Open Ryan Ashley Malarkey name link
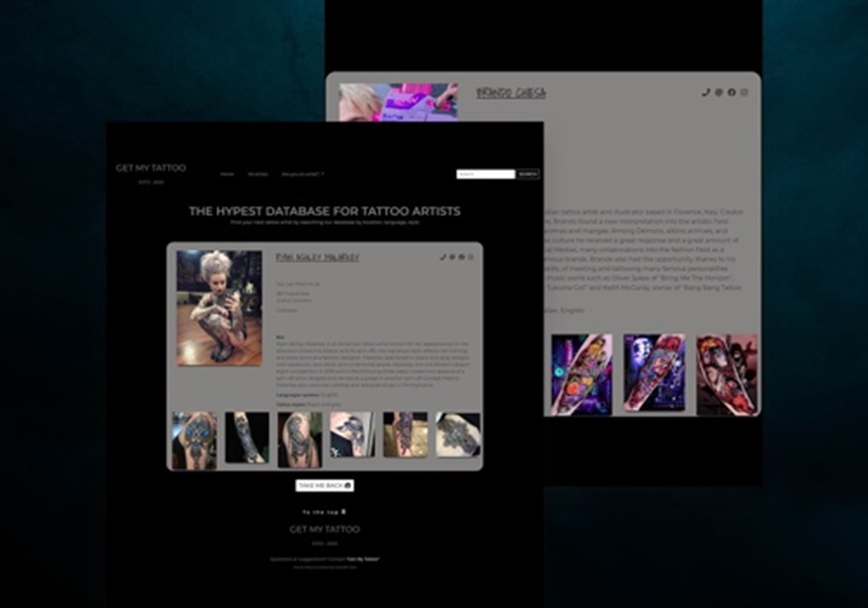Image resolution: width=868 pixels, height=608 pixels. pyautogui.click(x=318, y=257)
